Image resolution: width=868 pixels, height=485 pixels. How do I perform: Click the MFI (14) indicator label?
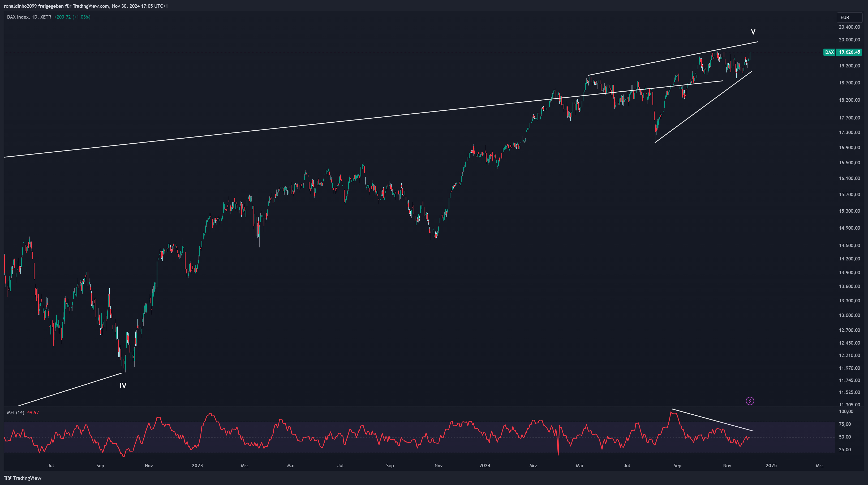click(15, 413)
